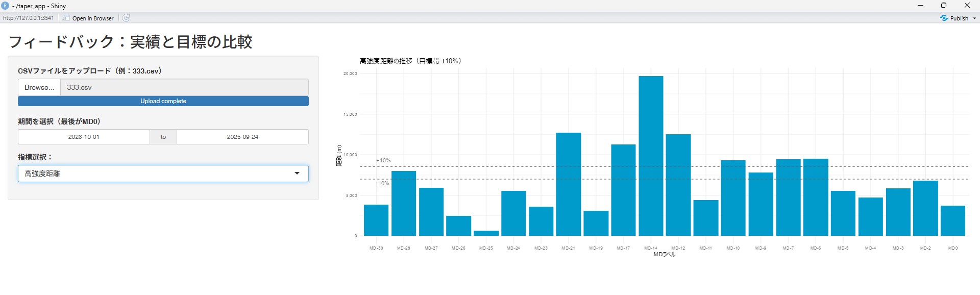Click the MD0 bar at the far right
The width and height of the screenshot is (980, 295).
(952, 220)
